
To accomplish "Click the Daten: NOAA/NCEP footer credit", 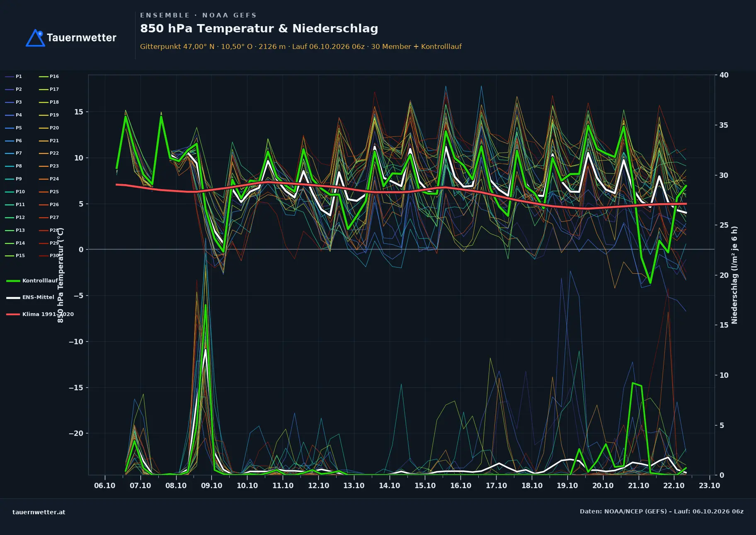I will [661, 511].
